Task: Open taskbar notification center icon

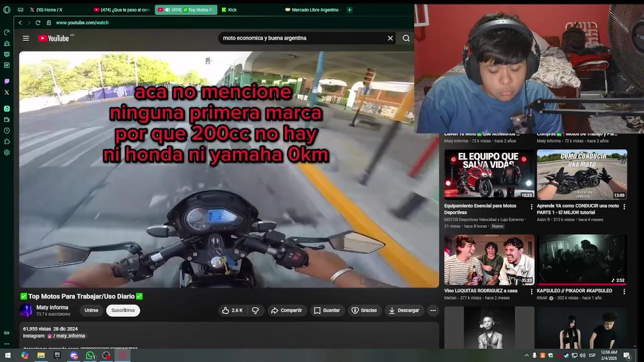Action: click(627, 355)
